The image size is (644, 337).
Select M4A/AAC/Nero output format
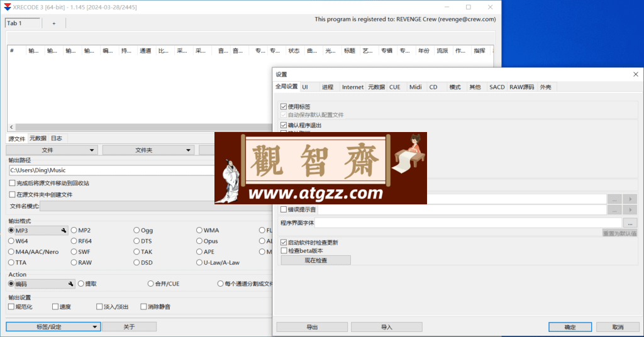(11, 251)
